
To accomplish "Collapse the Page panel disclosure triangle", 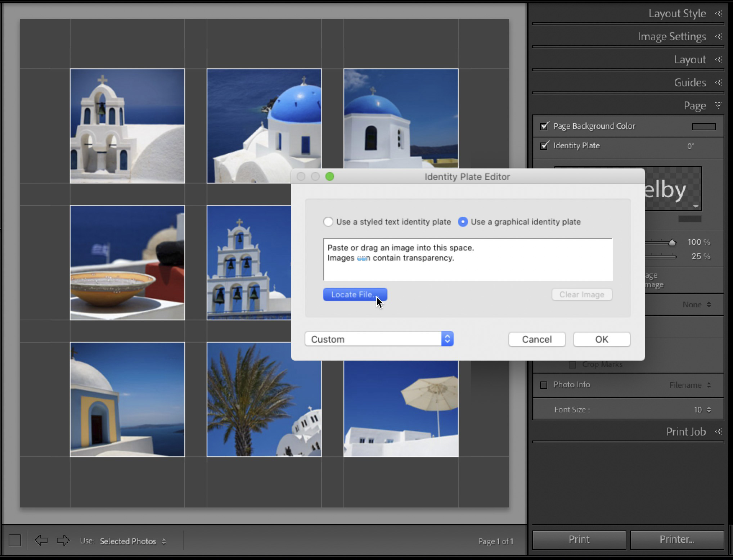I will pos(718,105).
